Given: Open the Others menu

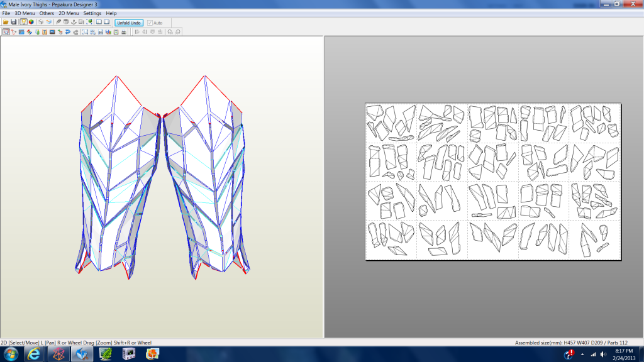Looking at the screenshot, I should tap(47, 13).
